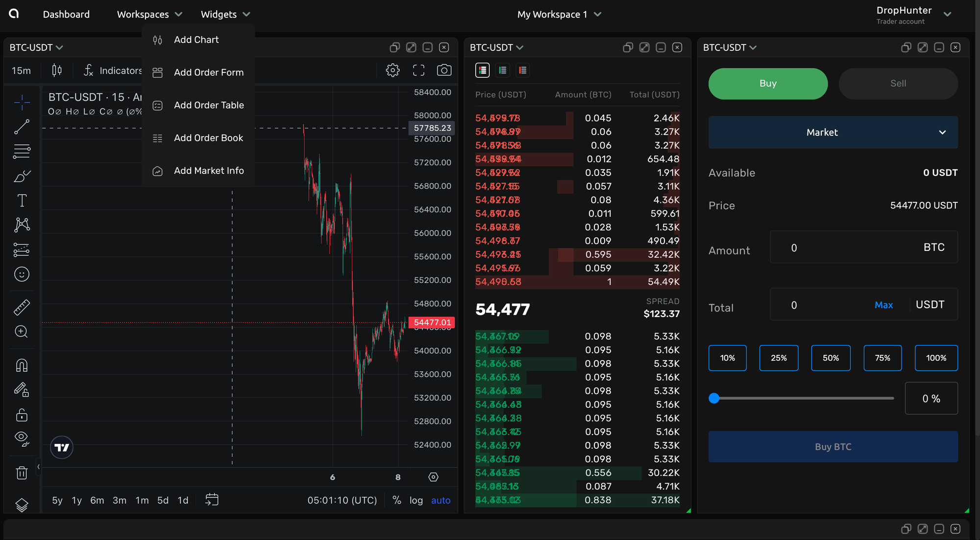Open chart settings gear icon
Viewport: 980px width, 540px height.
pyautogui.click(x=392, y=70)
